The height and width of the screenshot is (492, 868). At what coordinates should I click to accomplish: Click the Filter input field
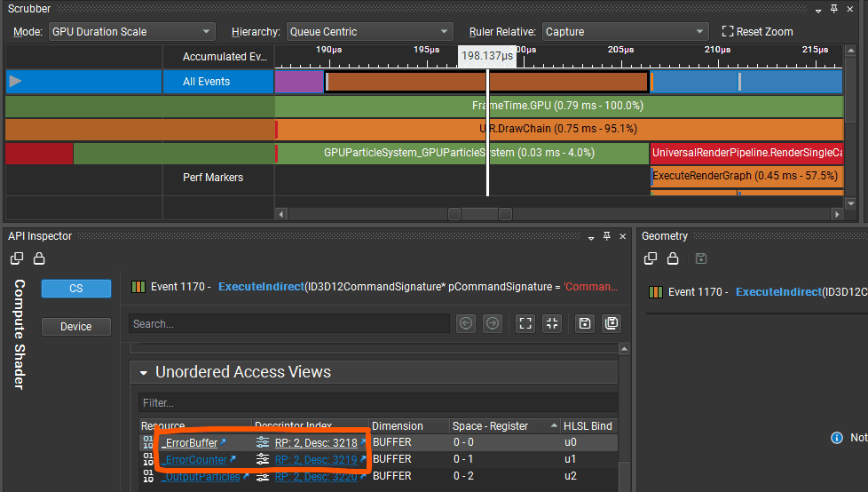pos(378,403)
